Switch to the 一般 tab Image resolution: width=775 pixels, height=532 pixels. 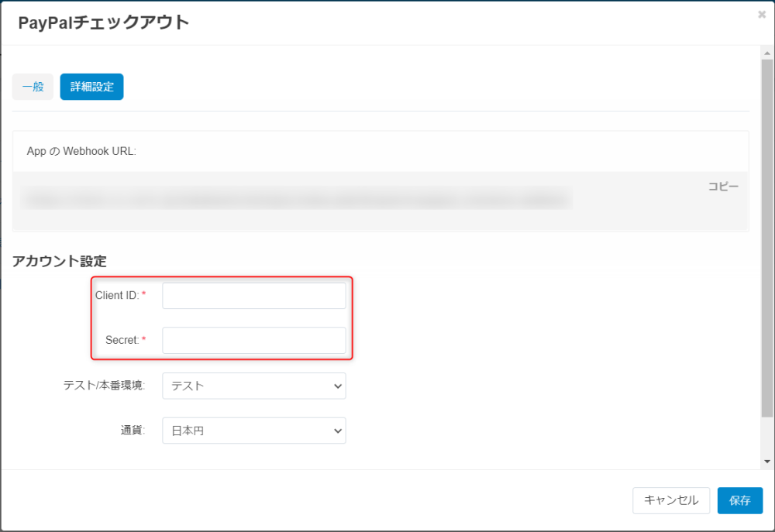[33, 87]
